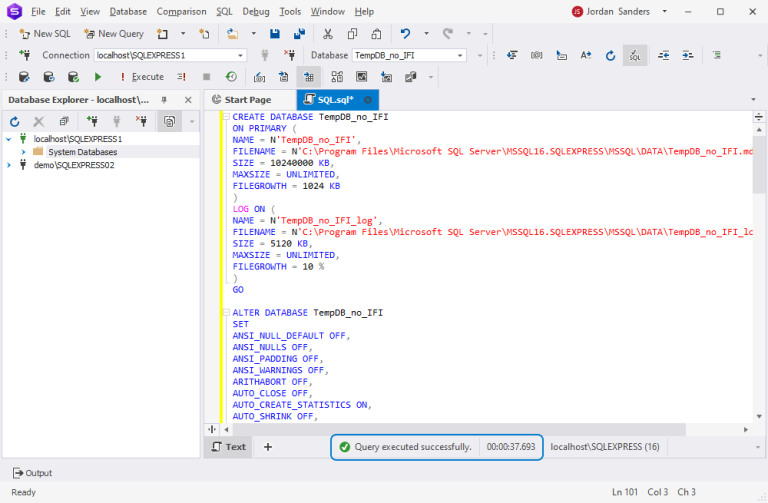
Task: Add new connection in Database Explorer toolbar
Action: pyautogui.click(x=92, y=121)
